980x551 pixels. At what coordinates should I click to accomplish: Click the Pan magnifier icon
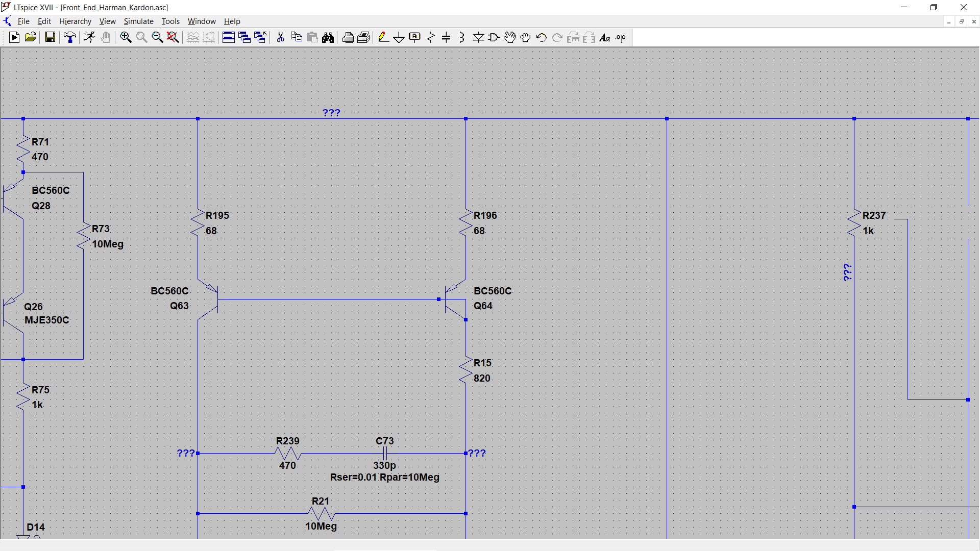(141, 37)
